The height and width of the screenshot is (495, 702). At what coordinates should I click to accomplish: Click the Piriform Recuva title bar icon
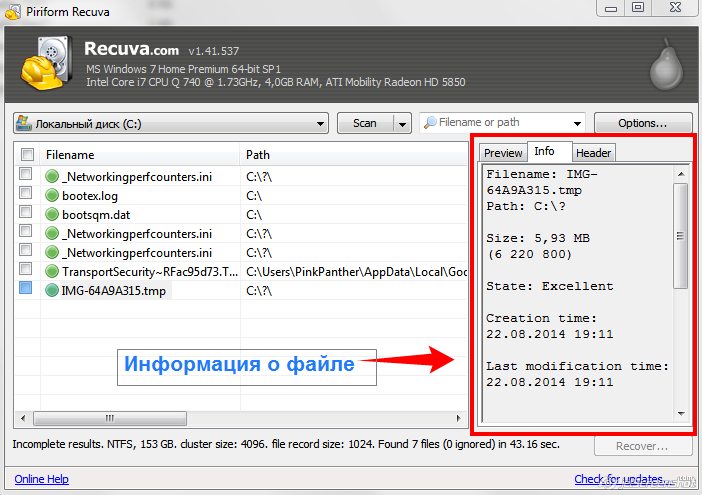[12, 12]
